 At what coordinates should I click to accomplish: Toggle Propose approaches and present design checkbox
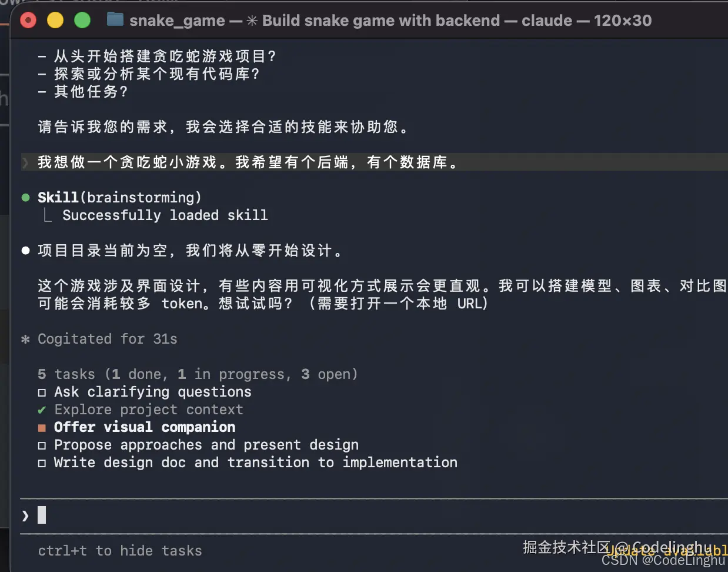click(x=42, y=445)
